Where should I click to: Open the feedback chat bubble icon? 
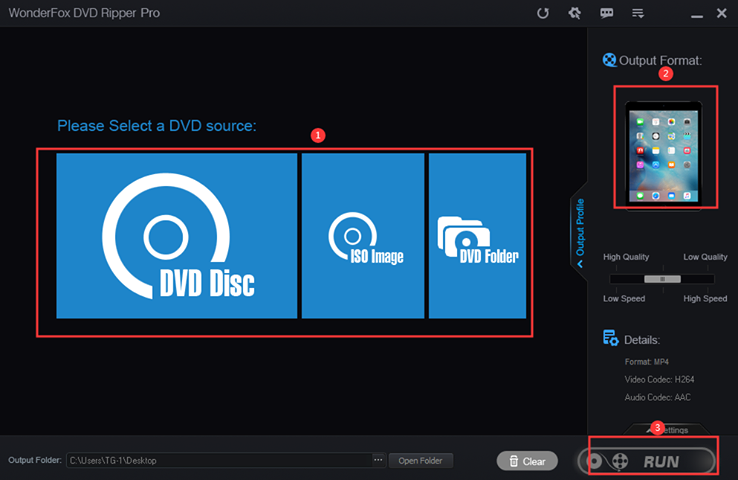coord(606,13)
